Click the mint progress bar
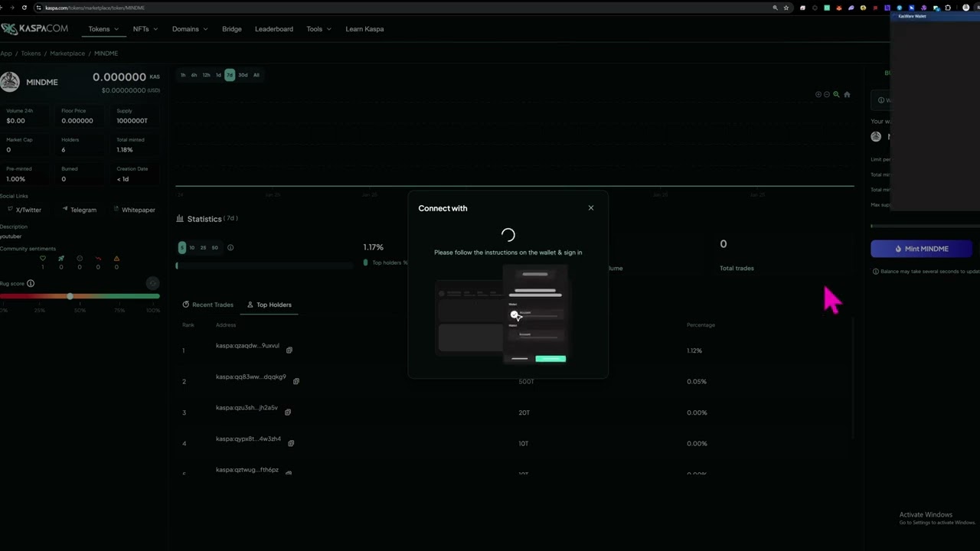Viewport: 980px width, 551px height. [925, 226]
